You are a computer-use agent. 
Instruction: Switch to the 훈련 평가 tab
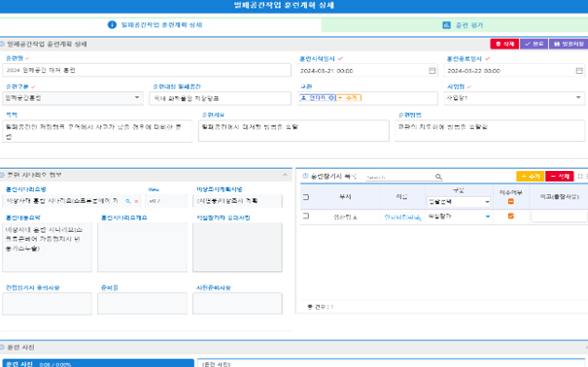click(455, 25)
